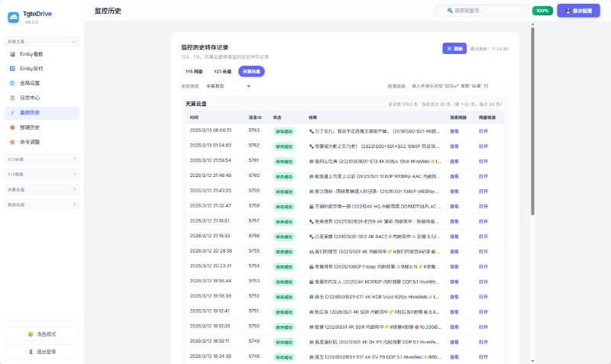Click 打开 link for message 5763

point(483,131)
